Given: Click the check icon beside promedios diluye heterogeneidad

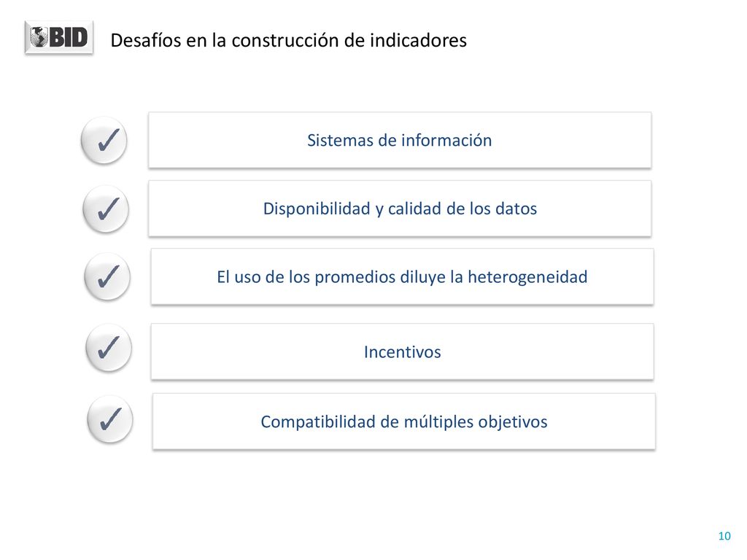Looking at the screenshot, I should 107,277.
